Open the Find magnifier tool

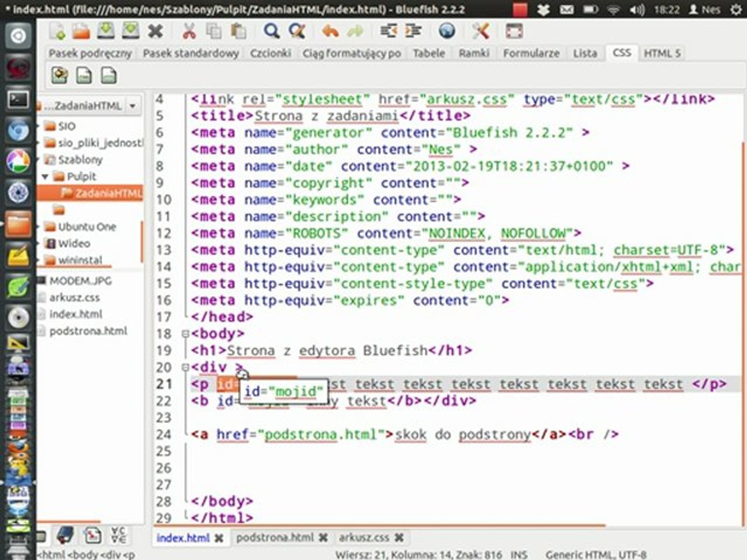pos(271,32)
